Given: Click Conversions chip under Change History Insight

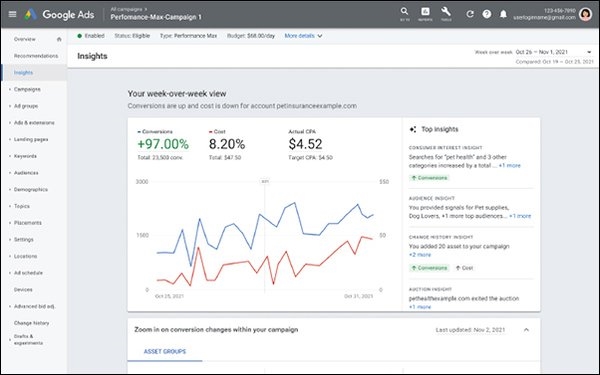Looking at the screenshot, I should click(429, 268).
